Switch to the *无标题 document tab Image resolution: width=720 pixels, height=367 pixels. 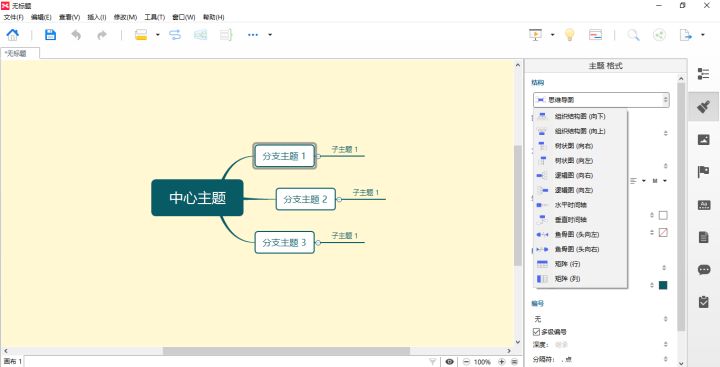20,53
